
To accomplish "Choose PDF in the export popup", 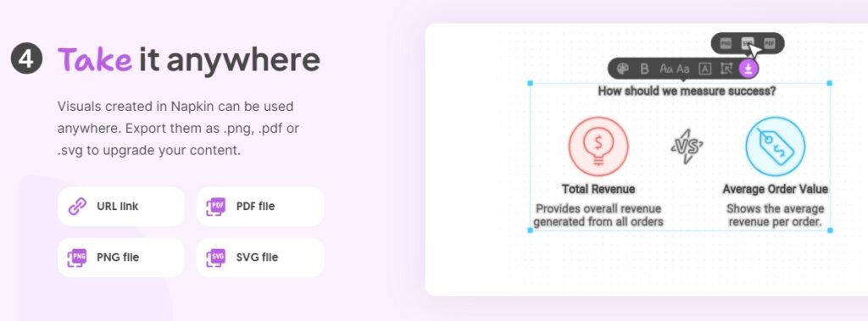I will click(770, 43).
